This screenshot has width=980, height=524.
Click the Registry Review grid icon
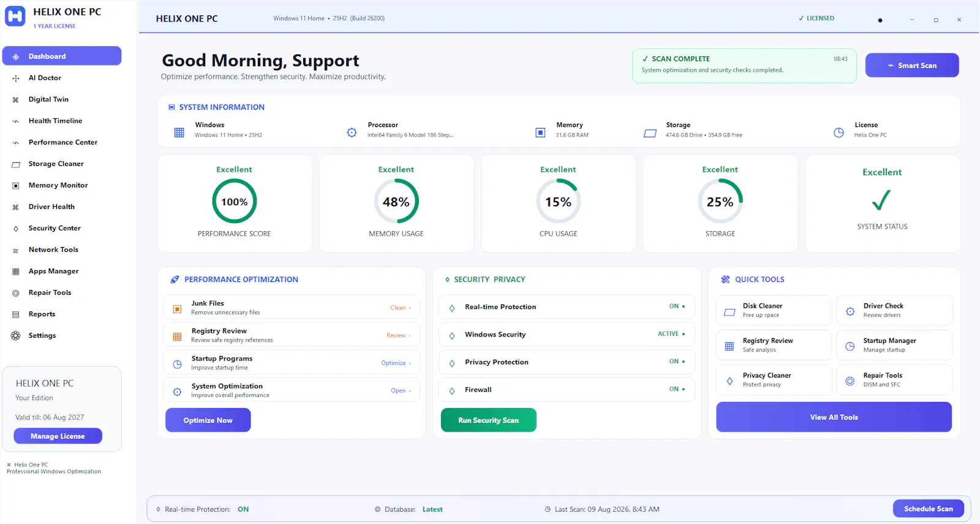[177, 336]
